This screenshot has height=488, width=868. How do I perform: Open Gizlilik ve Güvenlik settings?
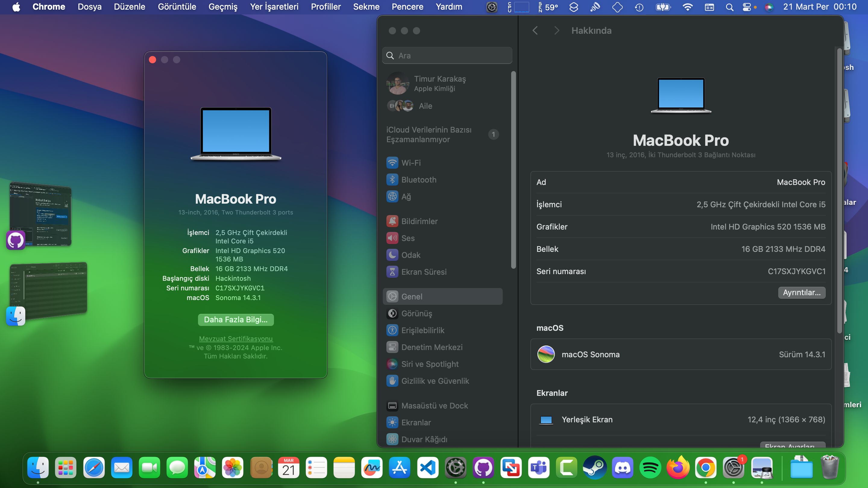click(435, 381)
